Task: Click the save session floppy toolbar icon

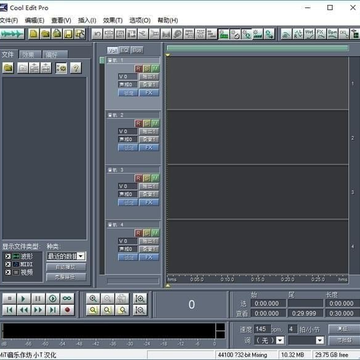Action: (x=68, y=34)
